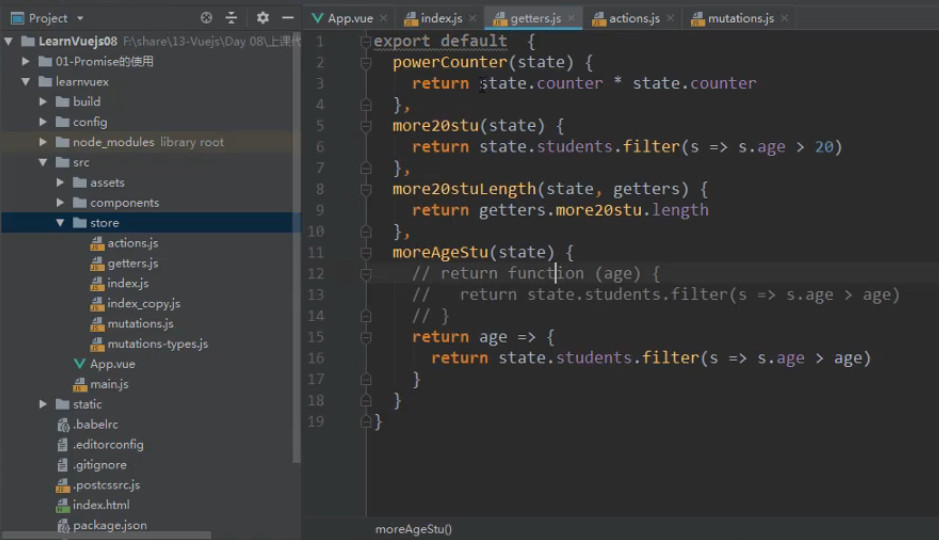Click the 'export default' text in line 1
Image resolution: width=939 pixels, height=540 pixels.
click(440, 41)
